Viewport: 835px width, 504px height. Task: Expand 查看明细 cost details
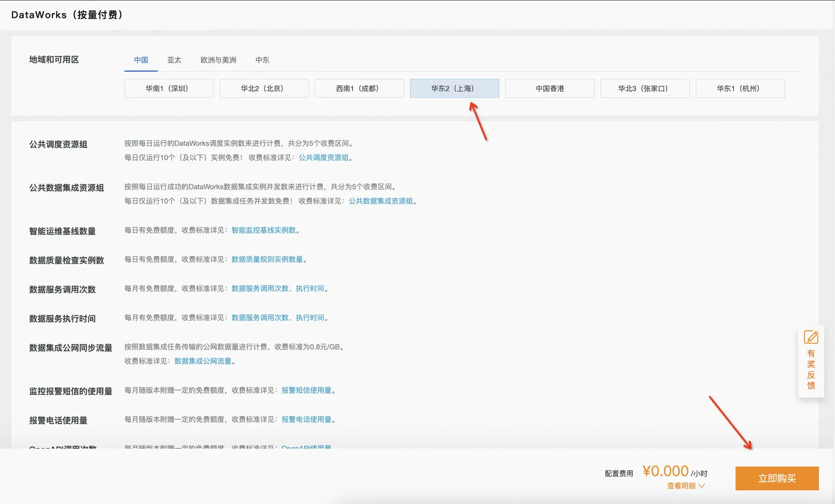[686, 486]
